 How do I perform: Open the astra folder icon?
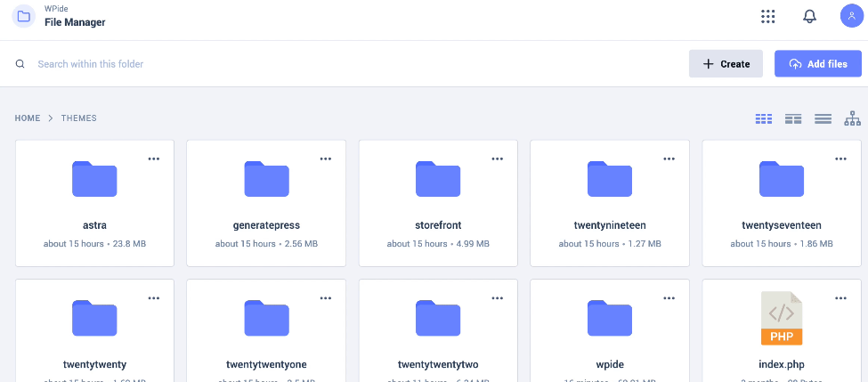click(94, 179)
